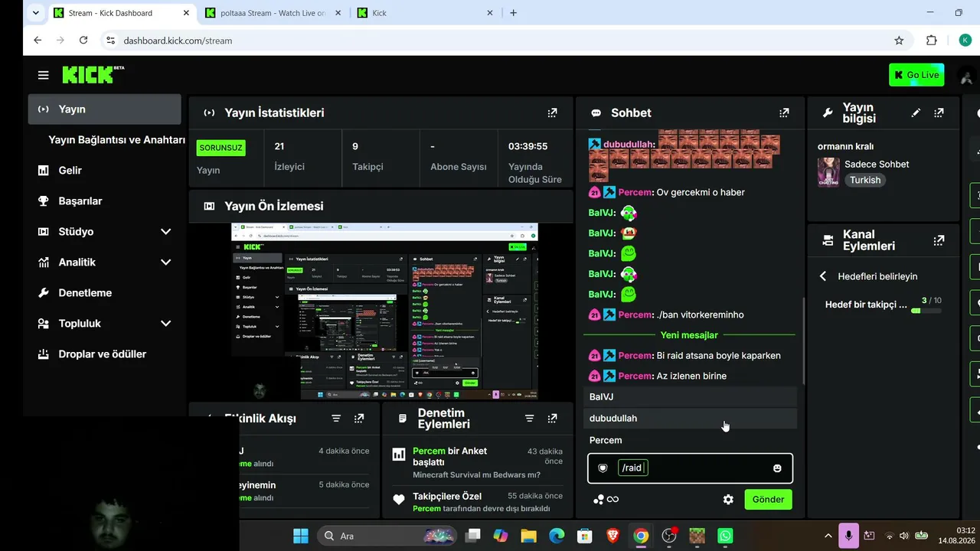This screenshot has width=980, height=551.
Task: Expand the Topluluk sidebar section
Action: pyautogui.click(x=165, y=323)
